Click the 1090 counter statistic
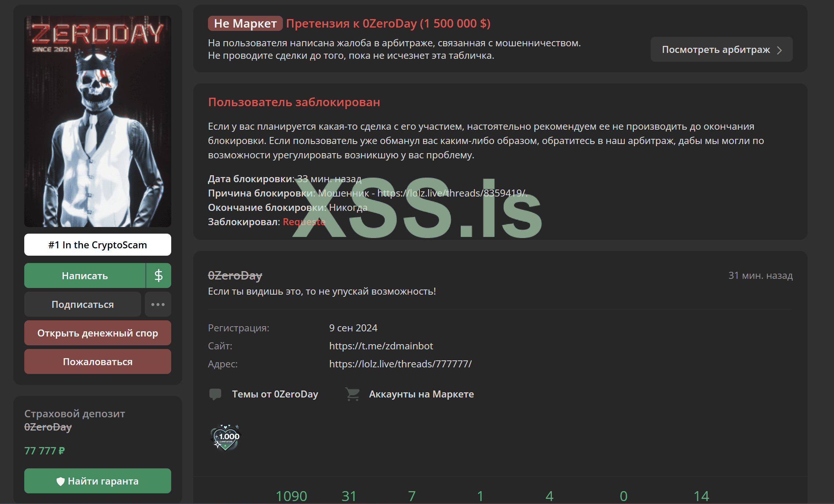834x504 pixels. (291, 496)
